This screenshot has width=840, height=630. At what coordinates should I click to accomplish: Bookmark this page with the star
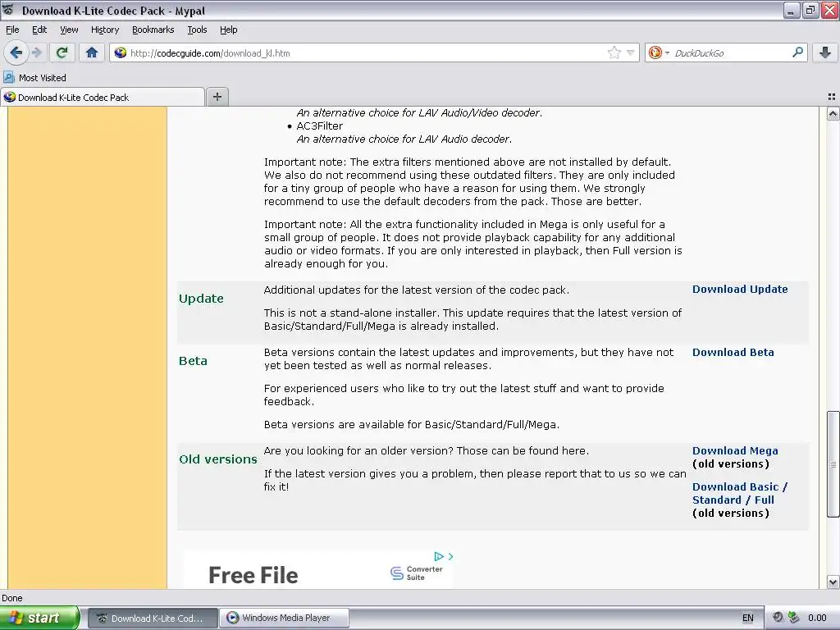pyautogui.click(x=614, y=52)
